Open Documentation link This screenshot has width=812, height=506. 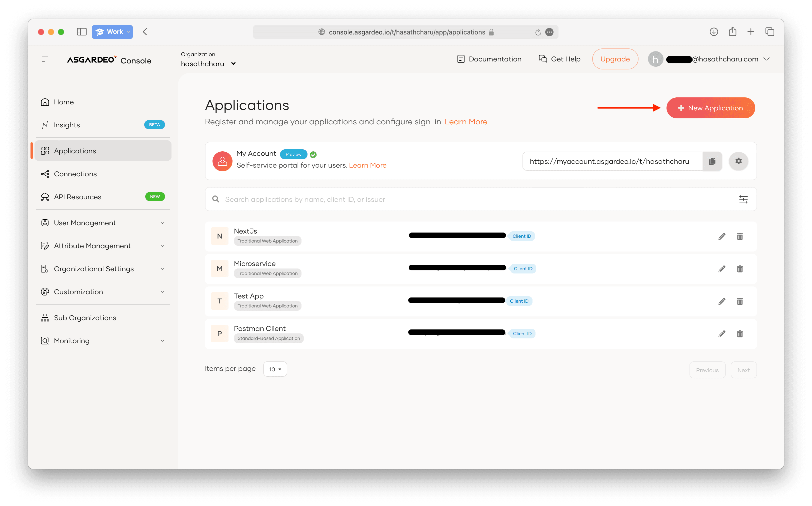point(489,59)
